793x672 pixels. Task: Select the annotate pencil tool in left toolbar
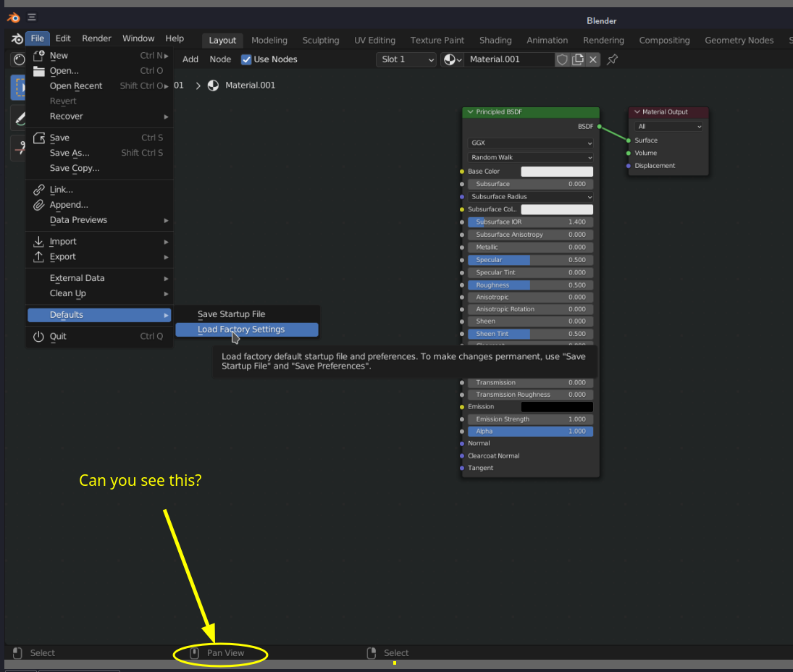20,119
